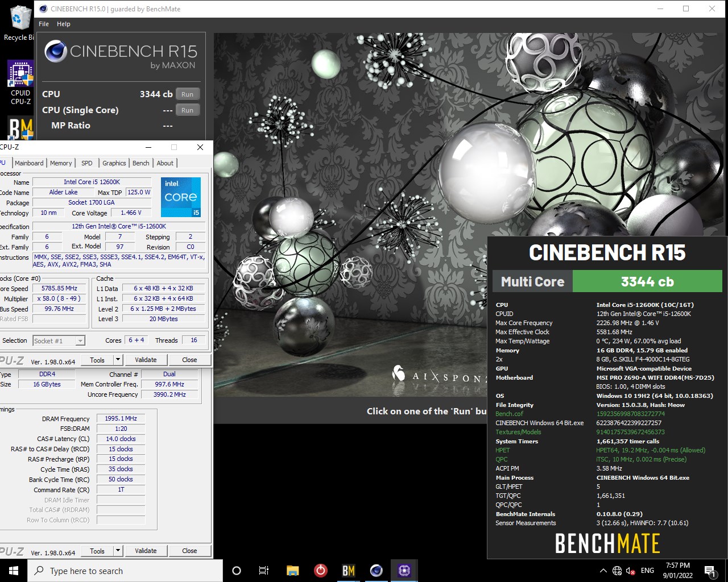This screenshot has width=728, height=582.
Task: Click the Cycle Time (tRAS) value '35 clocks'
Action: tap(121, 469)
